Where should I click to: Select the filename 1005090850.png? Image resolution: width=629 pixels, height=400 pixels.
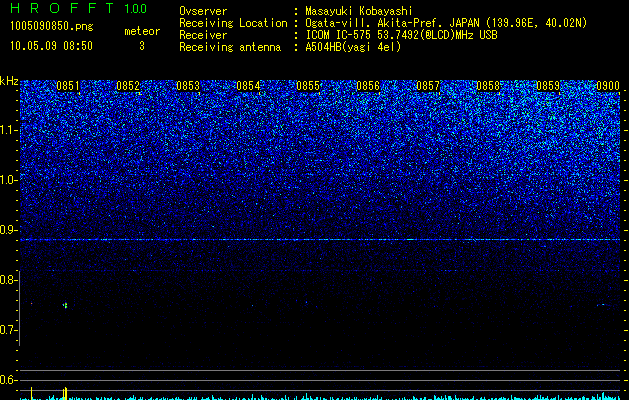pyautogui.click(x=51, y=27)
